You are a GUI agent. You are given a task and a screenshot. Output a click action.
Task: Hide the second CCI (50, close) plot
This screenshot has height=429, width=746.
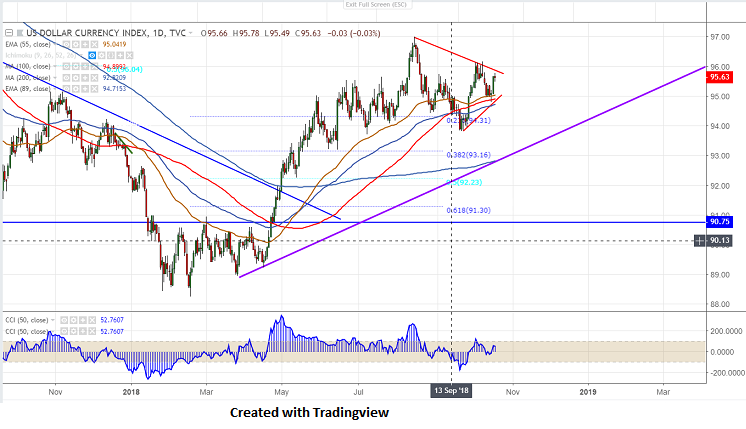point(64,331)
